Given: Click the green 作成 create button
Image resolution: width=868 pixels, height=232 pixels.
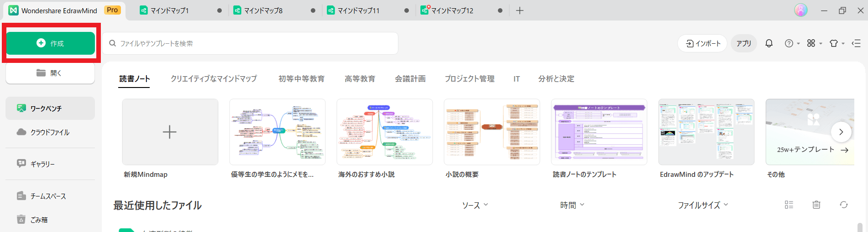Looking at the screenshot, I should [50, 43].
